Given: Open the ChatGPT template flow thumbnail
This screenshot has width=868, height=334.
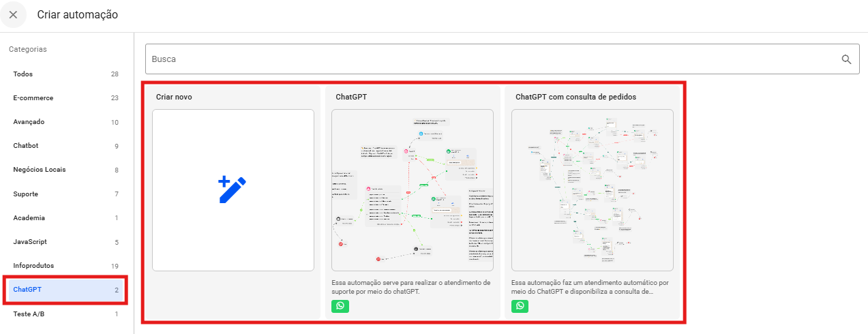Looking at the screenshot, I should pos(412,190).
